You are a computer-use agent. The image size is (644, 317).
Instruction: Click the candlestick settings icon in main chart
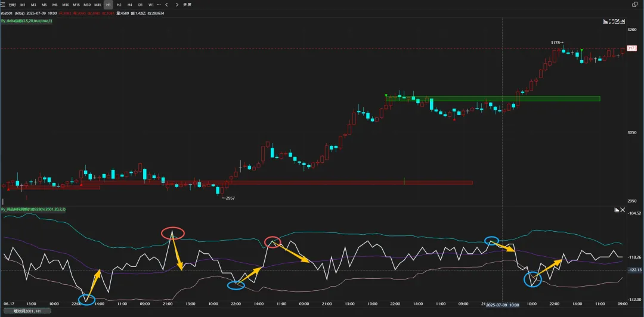click(x=622, y=21)
